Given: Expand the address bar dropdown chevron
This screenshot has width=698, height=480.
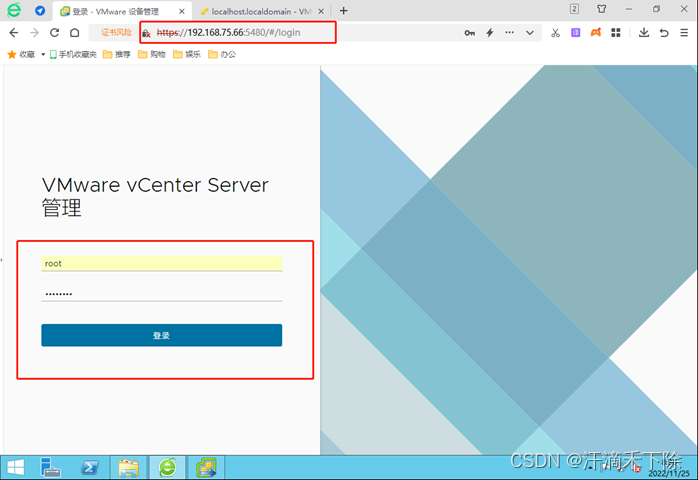Looking at the screenshot, I should [x=530, y=33].
